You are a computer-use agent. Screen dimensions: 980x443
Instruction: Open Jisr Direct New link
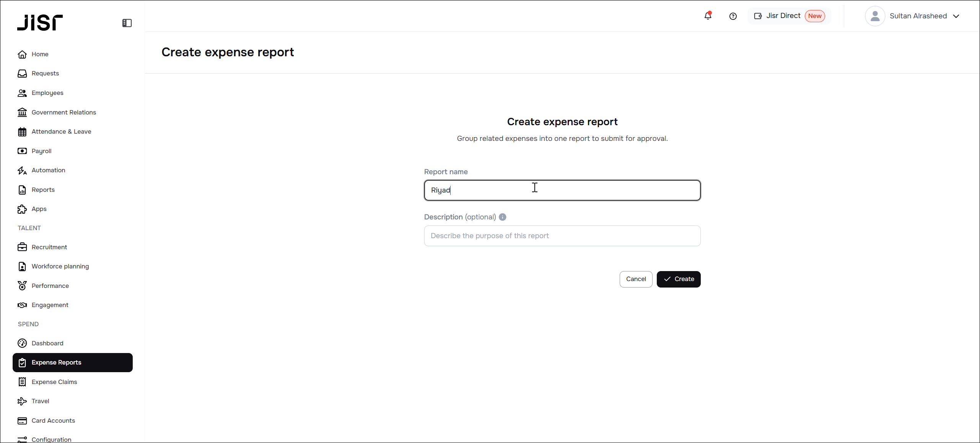[x=789, y=16]
